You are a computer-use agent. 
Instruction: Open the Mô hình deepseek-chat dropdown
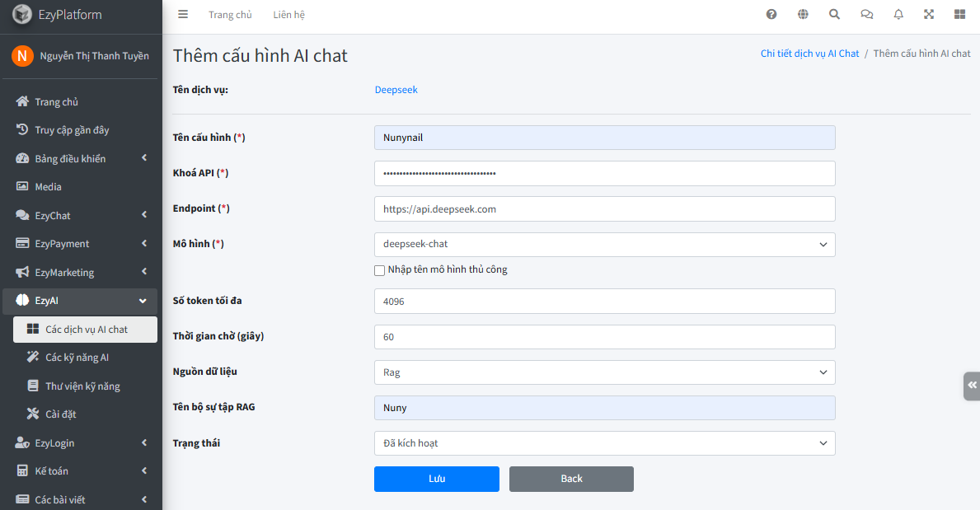[x=604, y=245]
